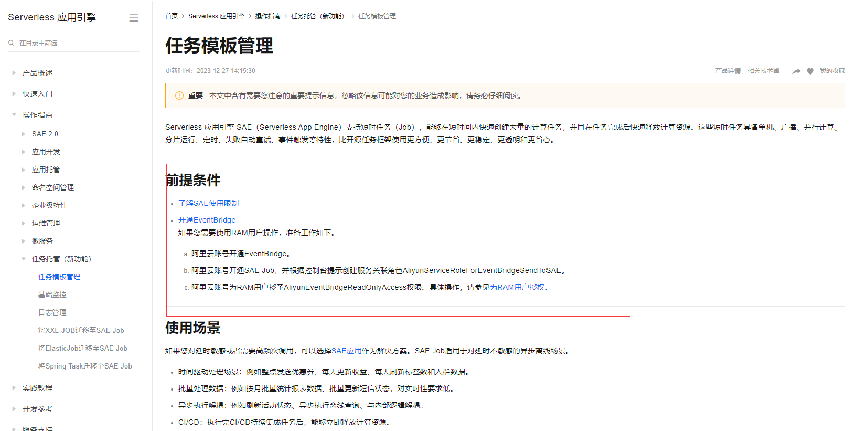The image size is (868, 431).
Task: Open 快速入门 in the sidebar
Action: pos(37,94)
